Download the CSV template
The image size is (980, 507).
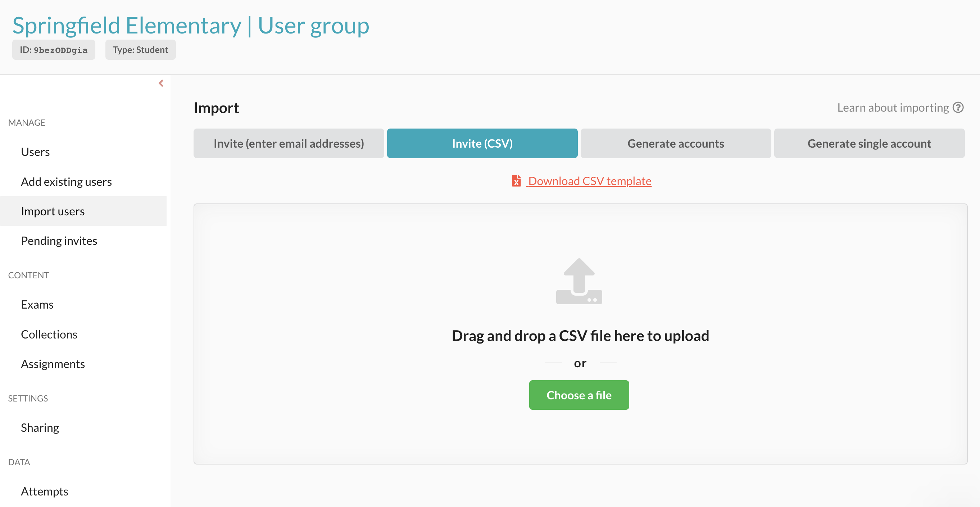pos(589,181)
